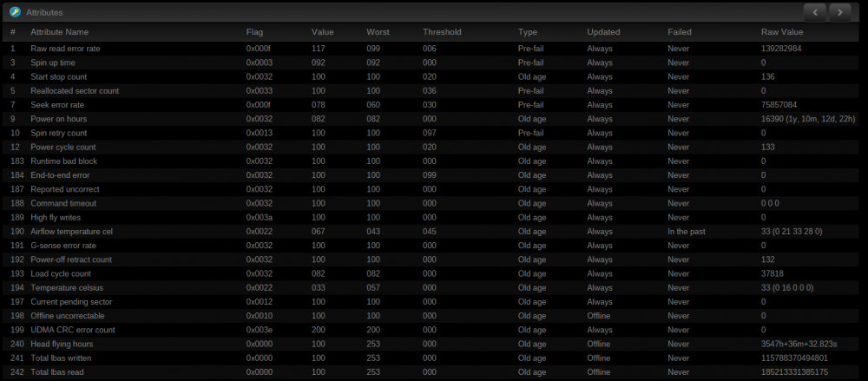Image resolution: width=868 pixels, height=381 pixels.
Task: Click raw value 33 (0 21 33 28 0)
Action: (x=792, y=232)
